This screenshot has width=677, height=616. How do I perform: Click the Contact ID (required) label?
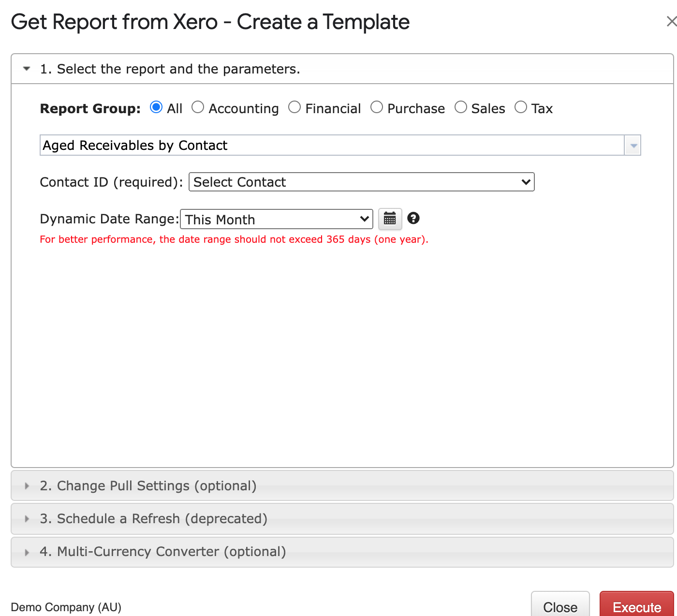[x=111, y=182]
